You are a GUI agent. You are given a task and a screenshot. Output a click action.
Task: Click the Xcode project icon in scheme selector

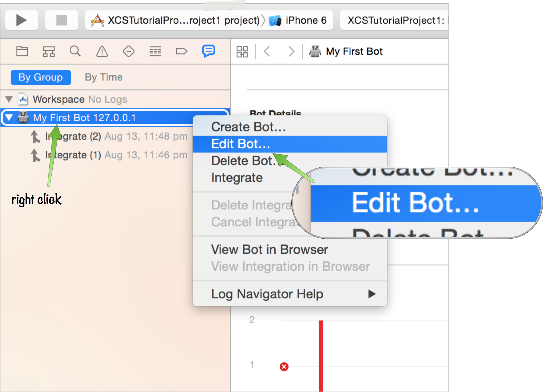pyautogui.click(x=97, y=20)
